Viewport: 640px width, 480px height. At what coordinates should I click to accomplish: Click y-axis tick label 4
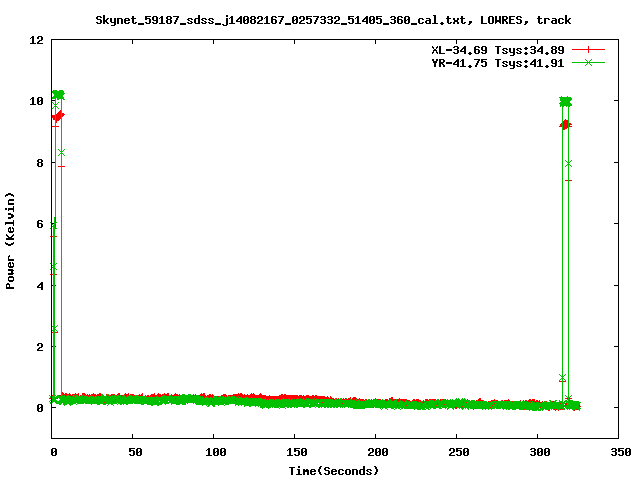pyautogui.click(x=40, y=286)
